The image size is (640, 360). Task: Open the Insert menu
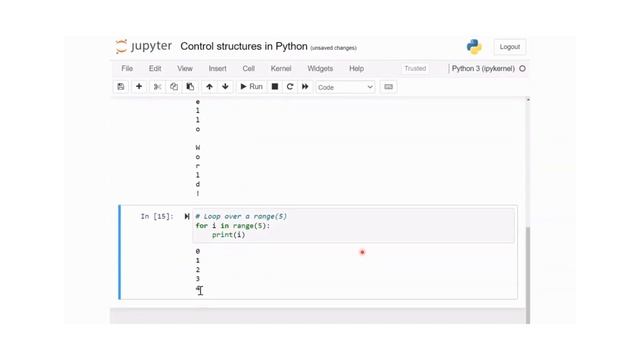coord(218,69)
